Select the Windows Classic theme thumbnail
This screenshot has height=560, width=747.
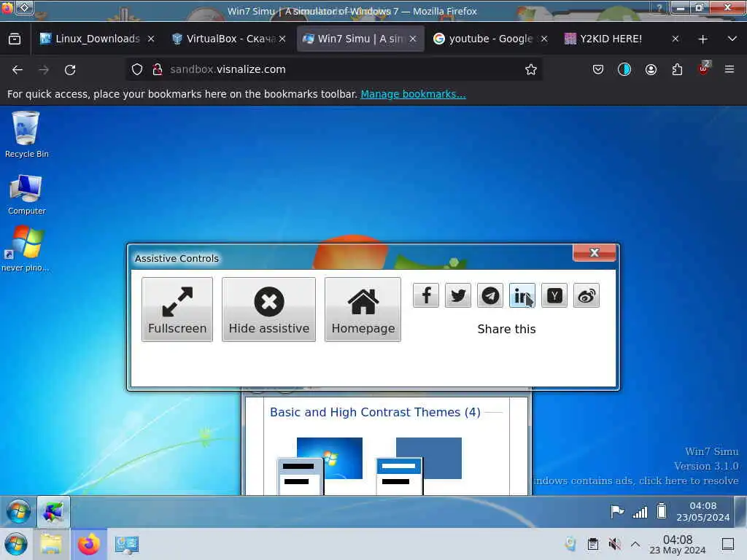[419, 466]
